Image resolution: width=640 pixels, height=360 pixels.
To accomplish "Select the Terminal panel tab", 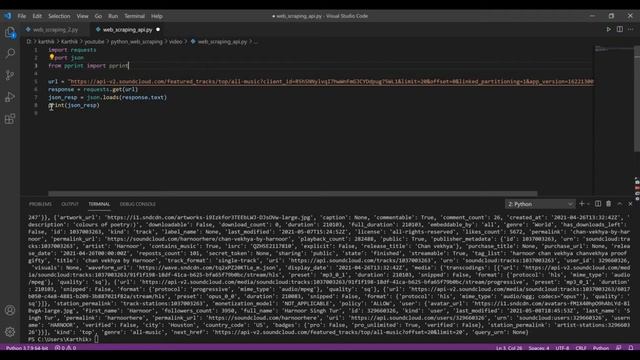I will (99, 204).
